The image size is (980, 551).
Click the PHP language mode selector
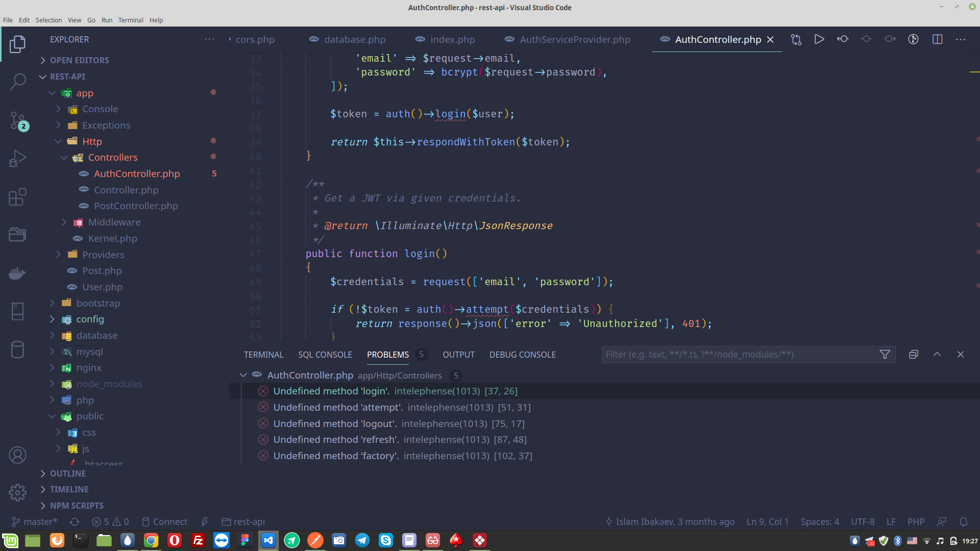click(x=916, y=522)
